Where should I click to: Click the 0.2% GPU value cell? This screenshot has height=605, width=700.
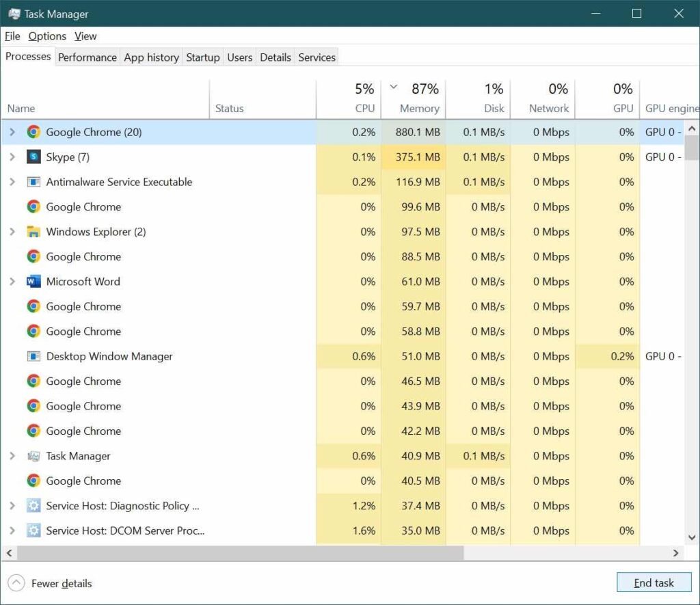607,356
